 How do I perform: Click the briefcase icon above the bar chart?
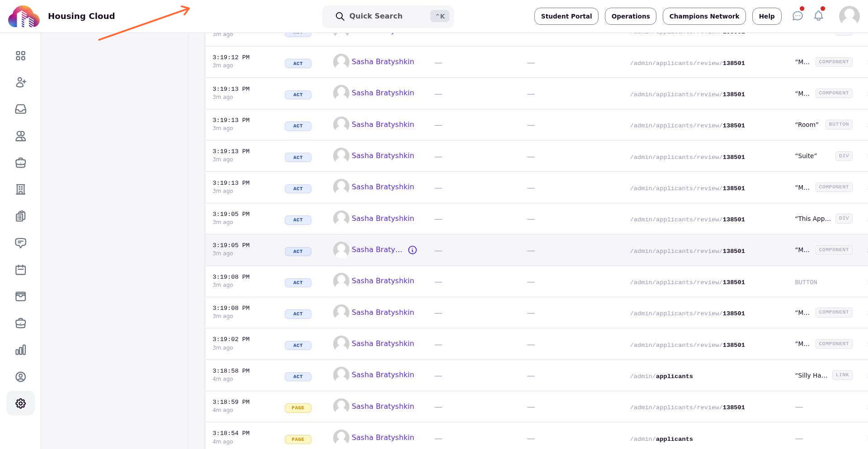coord(20,323)
